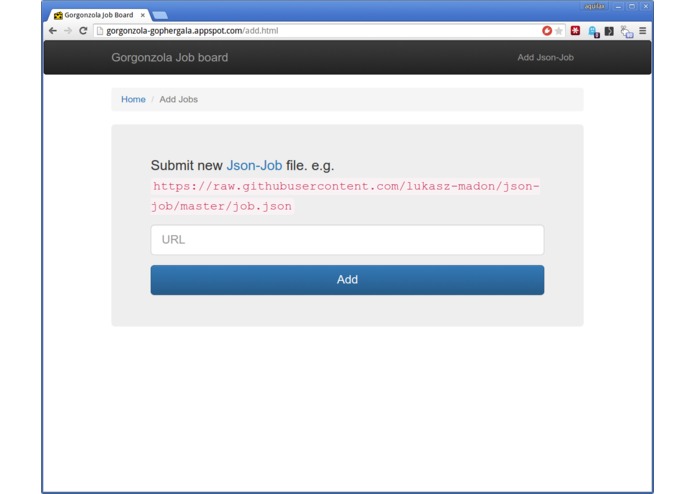
Task: Open the dark arrow extension icon
Action: [609, 31]
